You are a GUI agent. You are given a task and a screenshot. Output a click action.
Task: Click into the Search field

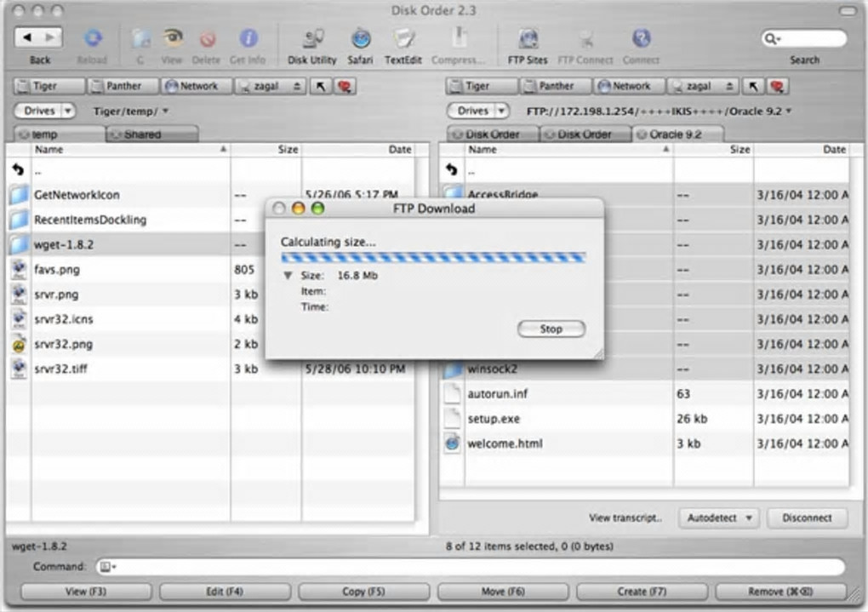(804, 39)
